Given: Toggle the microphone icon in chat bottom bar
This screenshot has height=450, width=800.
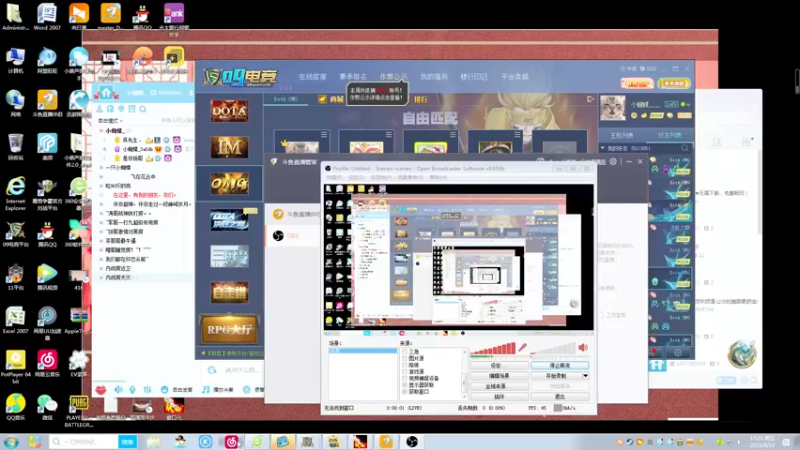Looking at the screenshot, I should pos(132,389).
